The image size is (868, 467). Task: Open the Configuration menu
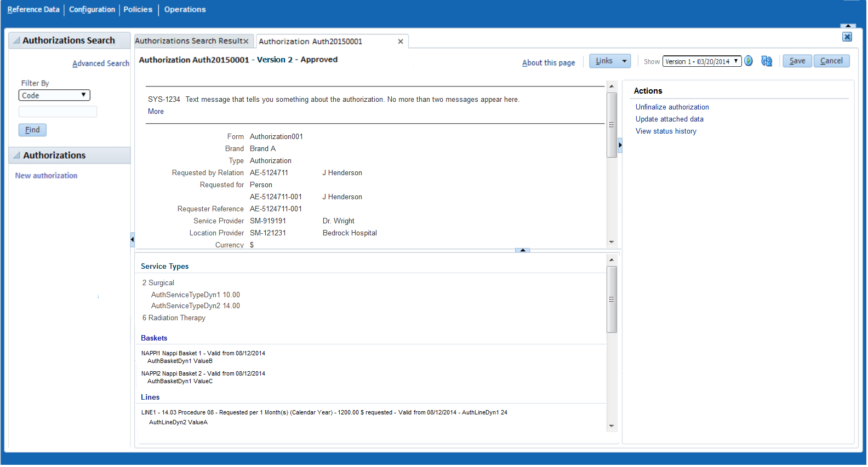(92, 9)
